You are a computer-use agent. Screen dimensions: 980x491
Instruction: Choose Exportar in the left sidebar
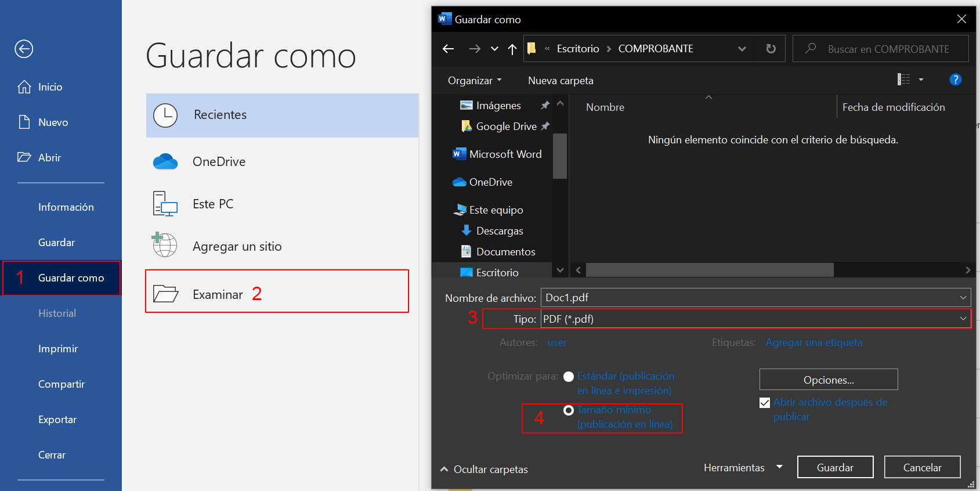pyautogui.click(x=57, y=420)
